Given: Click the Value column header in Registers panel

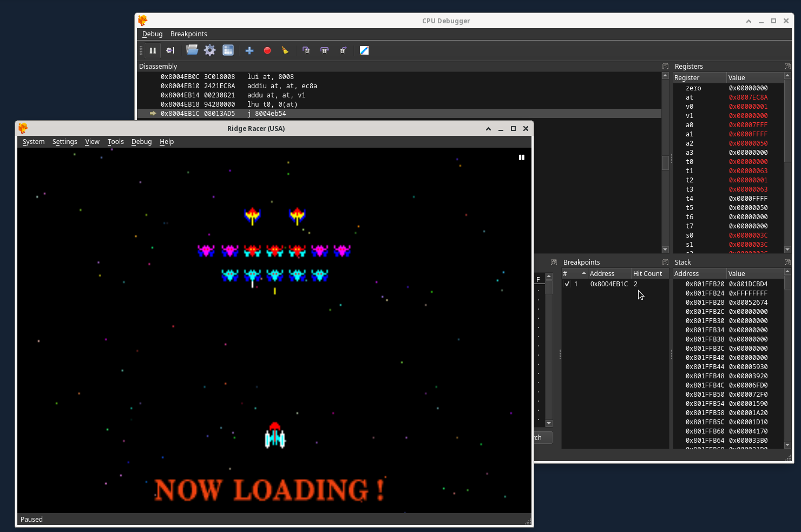Looking at the screenshot, I should (754, 77).
